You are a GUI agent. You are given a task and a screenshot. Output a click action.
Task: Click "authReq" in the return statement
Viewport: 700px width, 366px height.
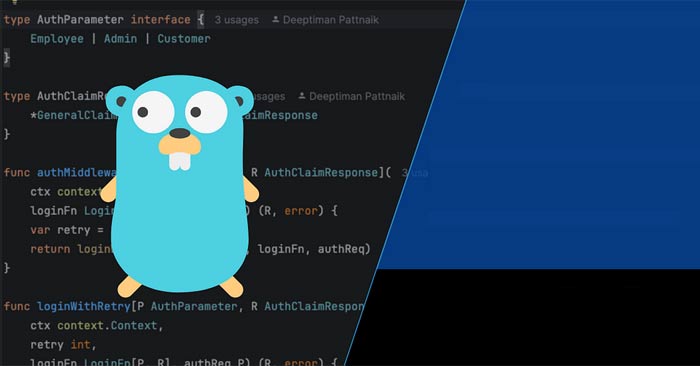pyautogui.click(x=342, y=249)
